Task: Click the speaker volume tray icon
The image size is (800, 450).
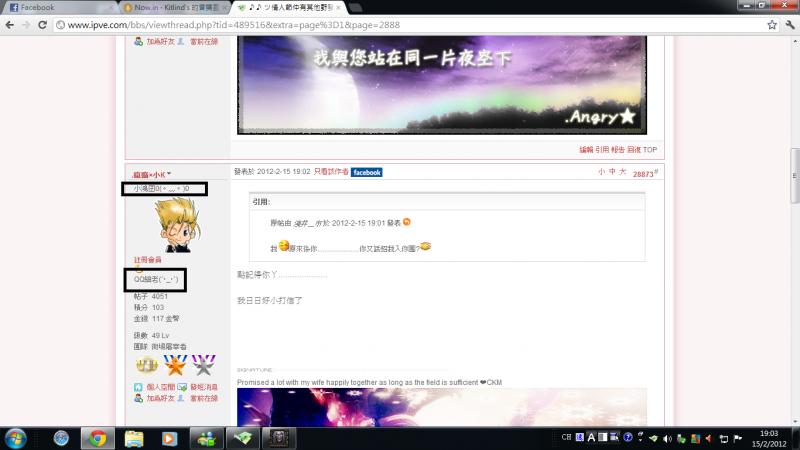Action: (667, 438)
